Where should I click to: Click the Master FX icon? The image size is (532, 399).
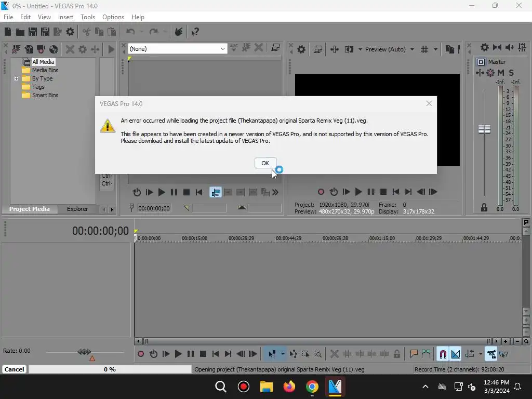pyautogui.click(x=480, y=73)
